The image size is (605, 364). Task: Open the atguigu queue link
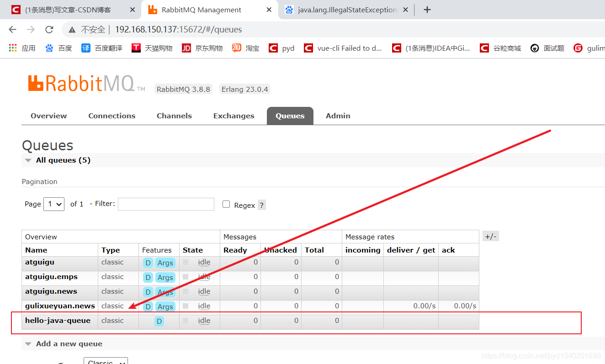40,262
